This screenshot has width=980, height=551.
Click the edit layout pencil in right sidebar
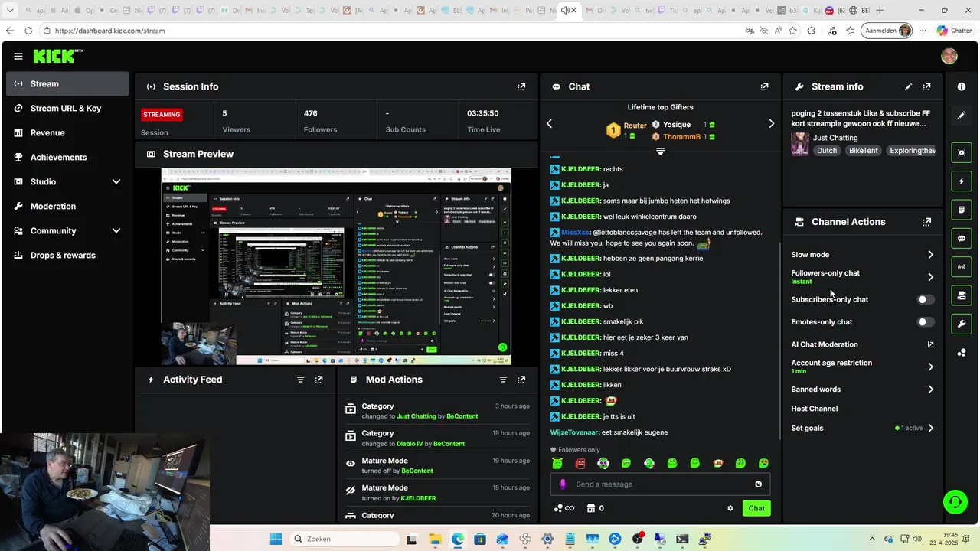point(962,116)
